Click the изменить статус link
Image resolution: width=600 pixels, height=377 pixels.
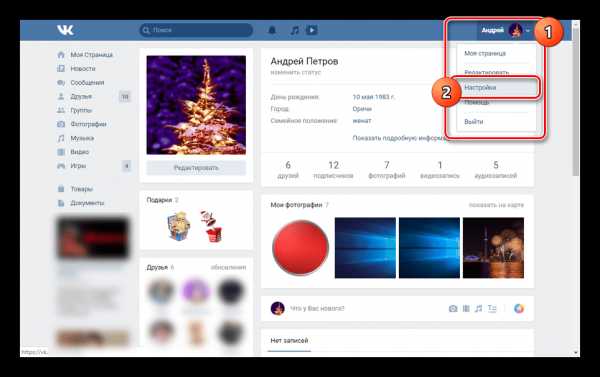point(295,72)
